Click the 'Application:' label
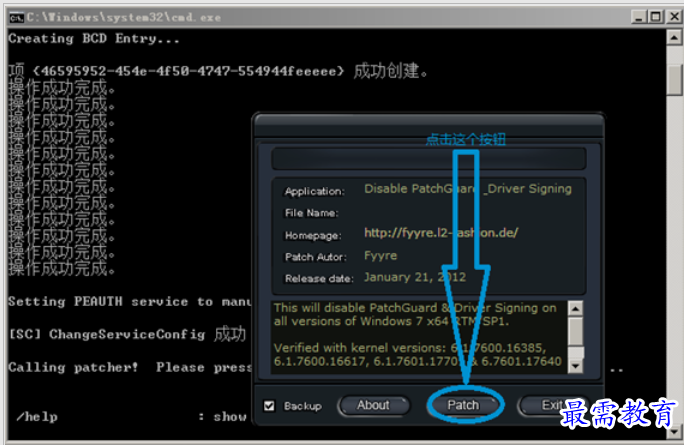Image resolution: width=684 pixels, height=445 pixels. [x=315, y=191]
